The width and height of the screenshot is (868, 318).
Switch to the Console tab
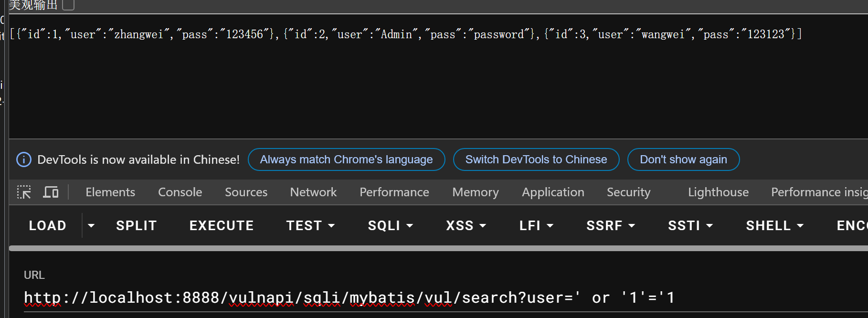point(180,192)
